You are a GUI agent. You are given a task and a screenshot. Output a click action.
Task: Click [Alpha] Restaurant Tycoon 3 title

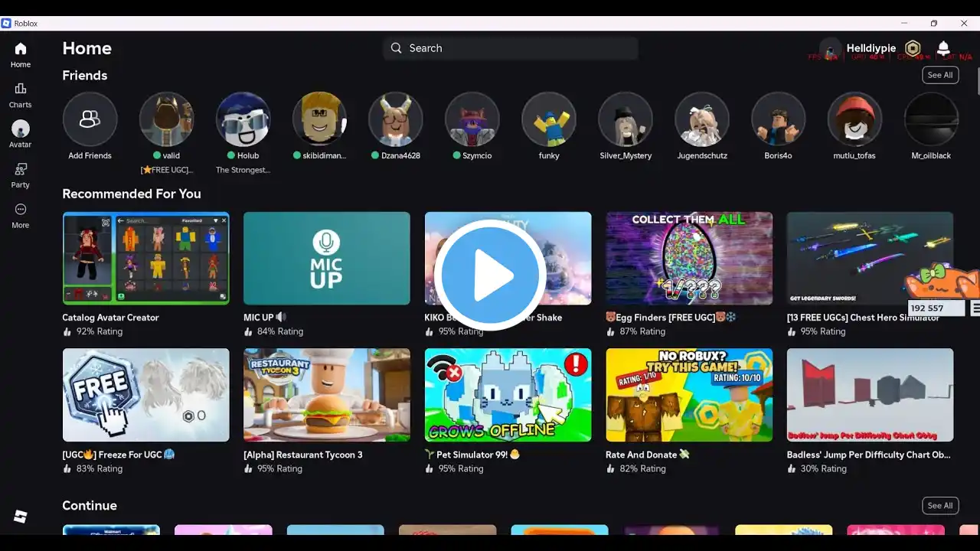[303, 455]
